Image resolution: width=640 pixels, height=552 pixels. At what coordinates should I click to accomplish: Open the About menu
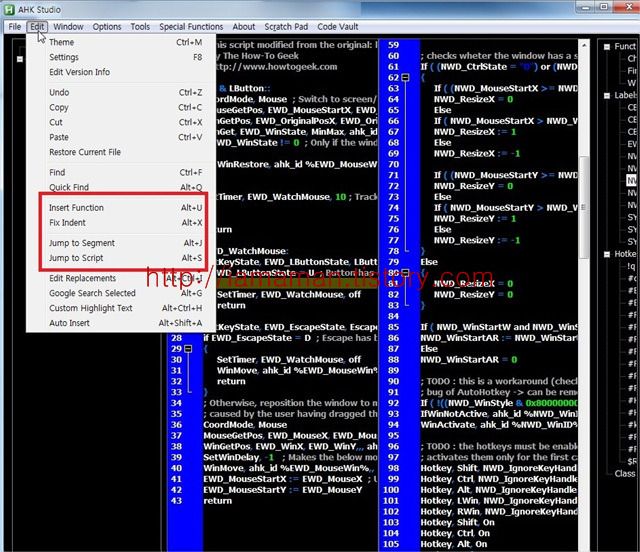(244, 27)
